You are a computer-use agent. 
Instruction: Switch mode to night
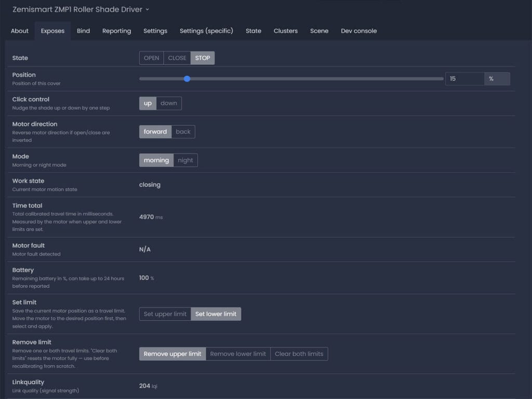point(185,160)
